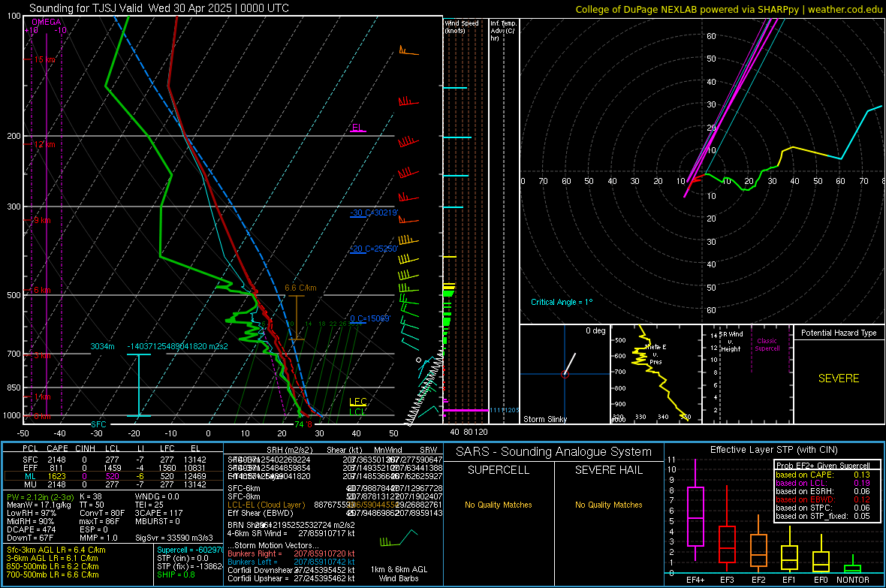Click the storm slinky red circle marker
Image resolution: width=886 pixels, height=588 pixels.
pos(565,374)
